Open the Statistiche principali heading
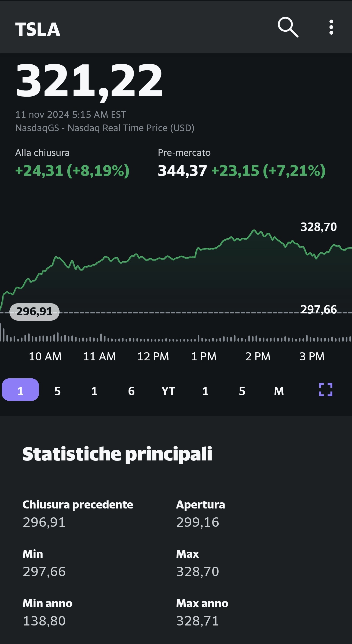 [117, 454]
